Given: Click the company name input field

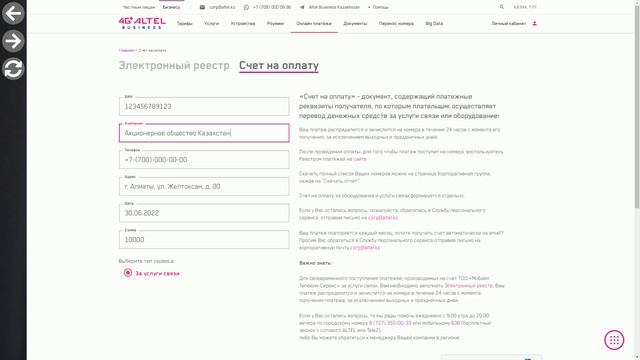Looking at the screenshot, I should pyautogui.click(x=204, y=133).
